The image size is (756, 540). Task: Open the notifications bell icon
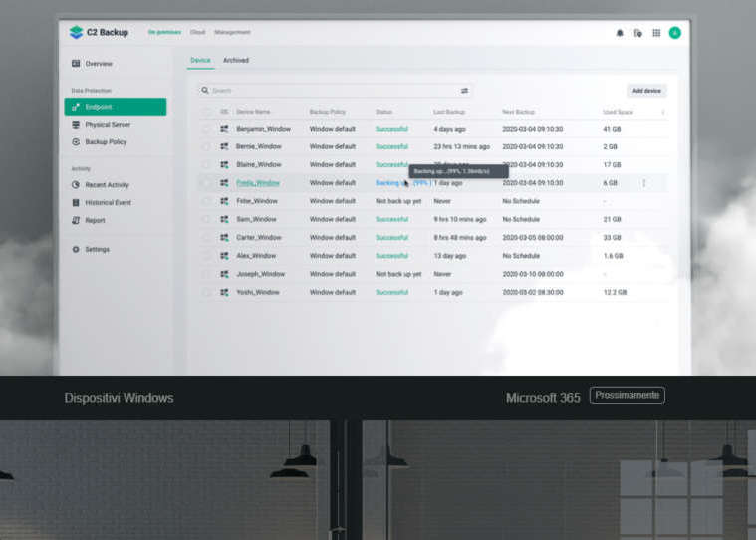pyautogui.click(x=620, y=33)
